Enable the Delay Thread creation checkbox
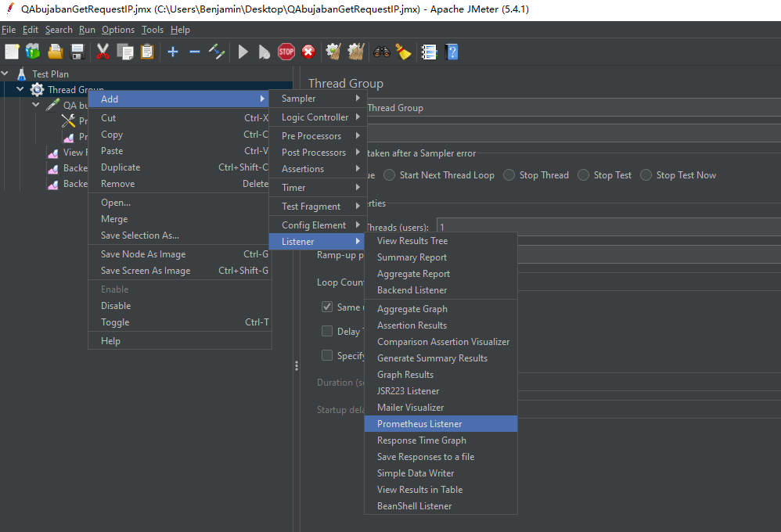The image size is (781, 532). coord(326,331)
